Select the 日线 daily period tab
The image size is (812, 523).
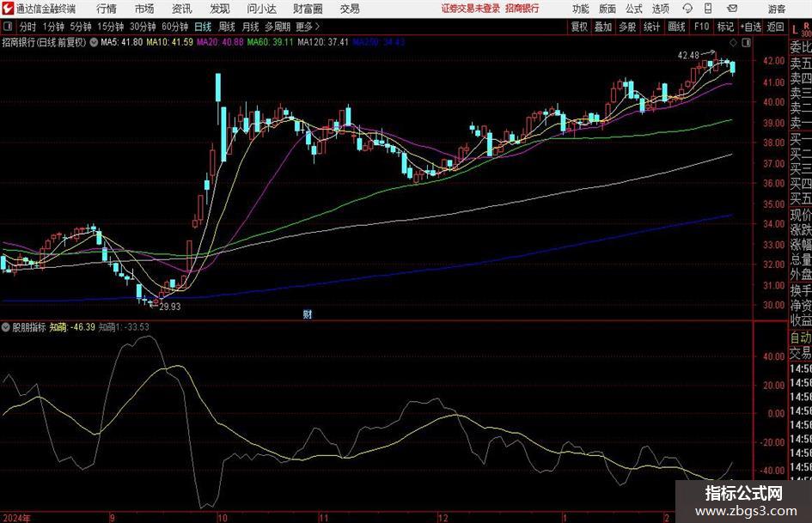pos(203,27)
